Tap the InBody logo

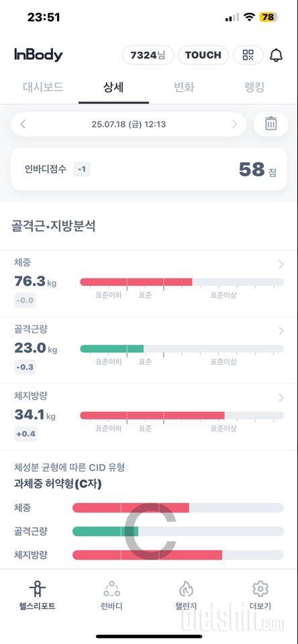[x=38, y=55]
